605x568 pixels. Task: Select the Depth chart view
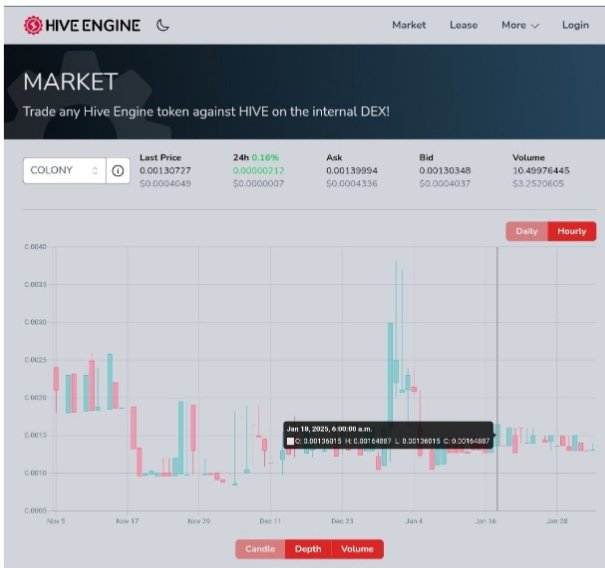308,549
